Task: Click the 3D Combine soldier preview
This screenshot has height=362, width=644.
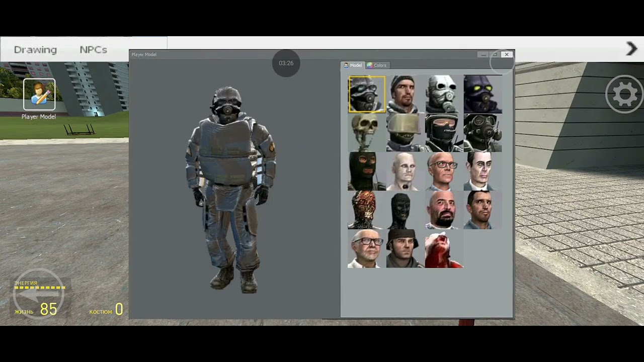Action: tap(231, 190)
